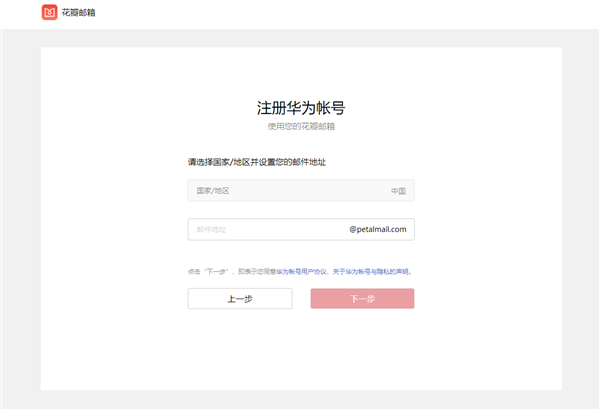The width and height of the screenshot is (600, 410).
Task: Click the 注册华为帐号 page heading
Action: tap(300, 108)
